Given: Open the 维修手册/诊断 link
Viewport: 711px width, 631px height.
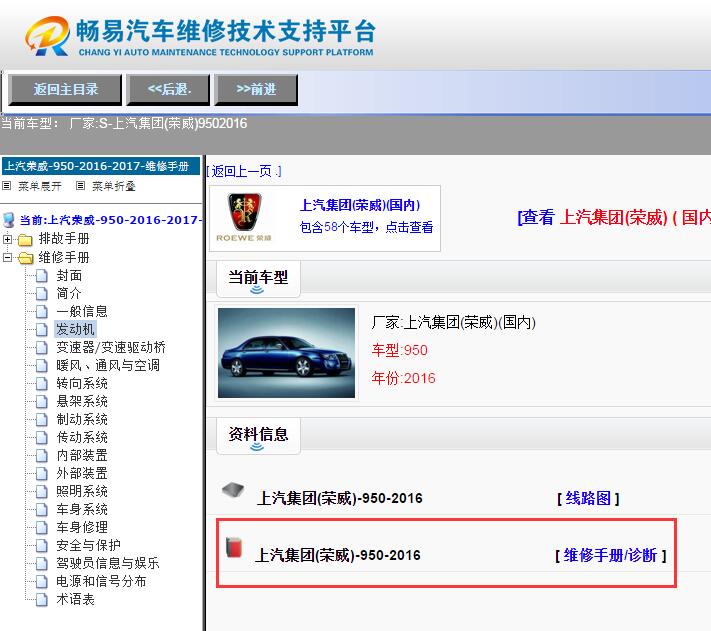Looking at the screenshot, I should pyautogui.click(x=610, y=555).
